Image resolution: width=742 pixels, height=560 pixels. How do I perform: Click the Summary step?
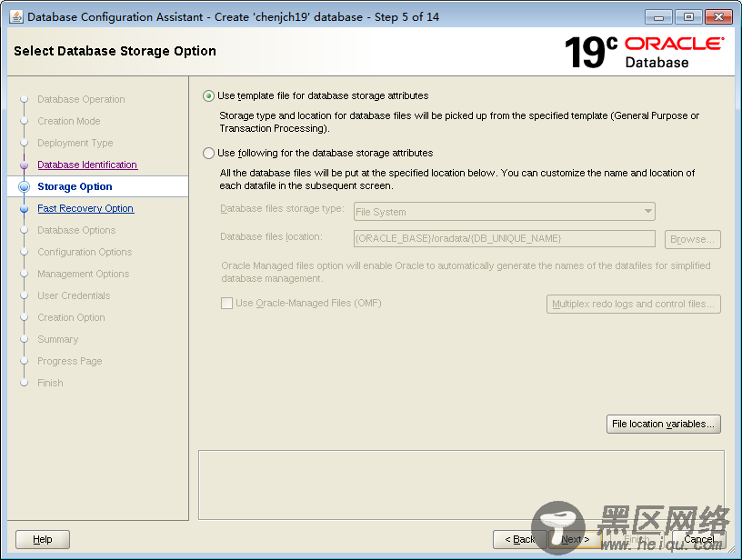(58, 339)
